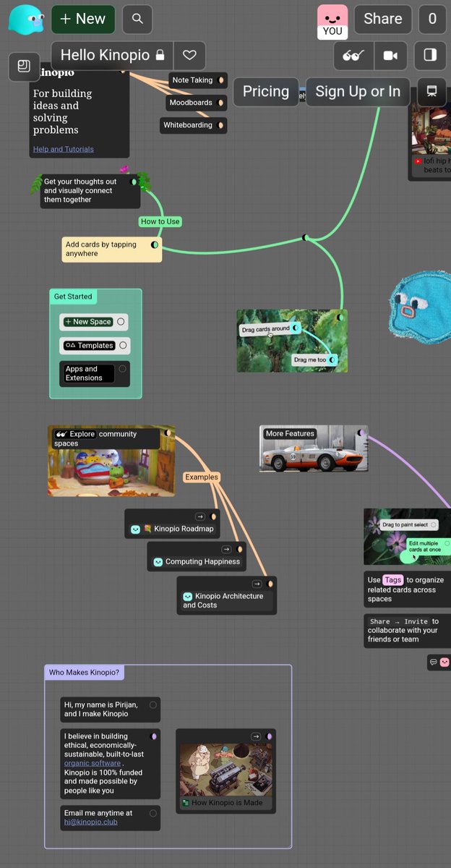Click the purple Tags tag

pos(392,580)
